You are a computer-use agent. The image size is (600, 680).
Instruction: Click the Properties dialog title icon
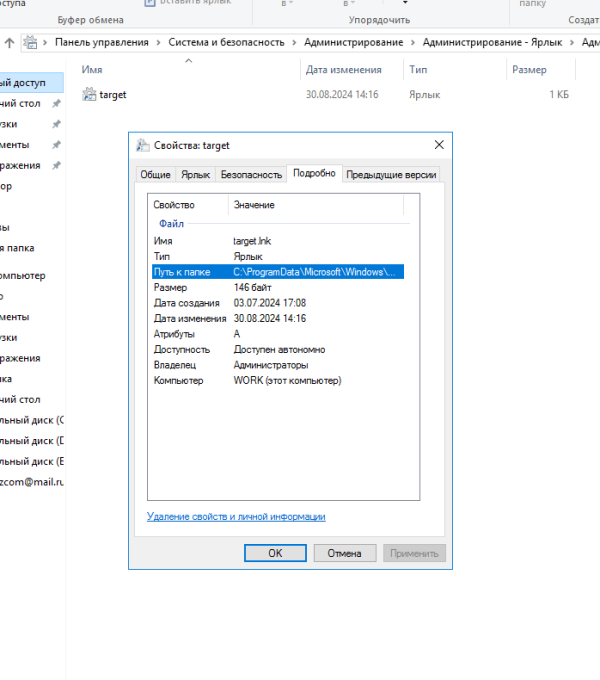(142, 145)
